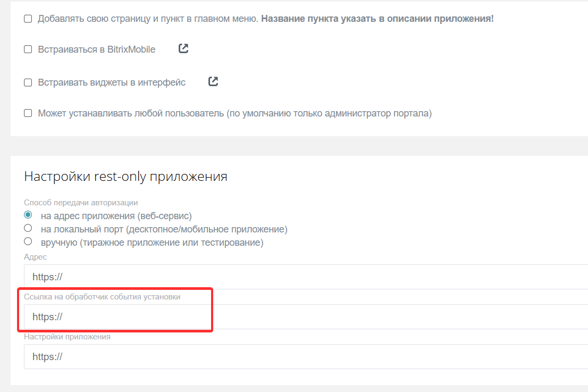Click the https:// placeholder in Адрес field

click(47, 277)
